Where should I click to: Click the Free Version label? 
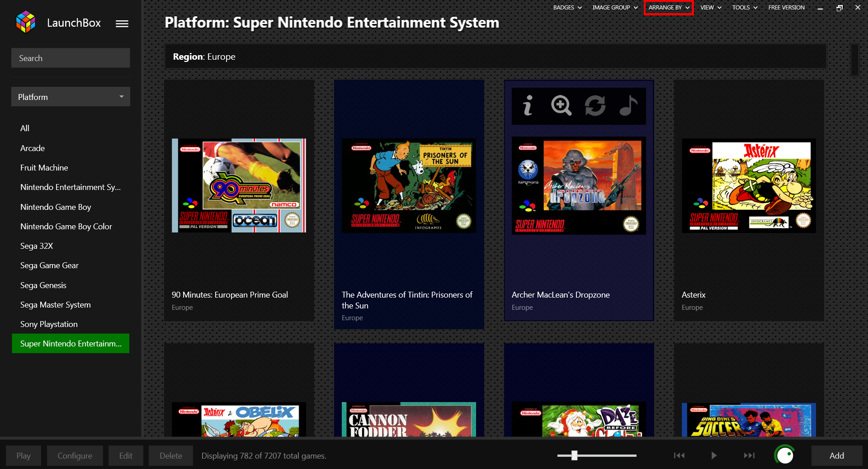tap(786, 7)
